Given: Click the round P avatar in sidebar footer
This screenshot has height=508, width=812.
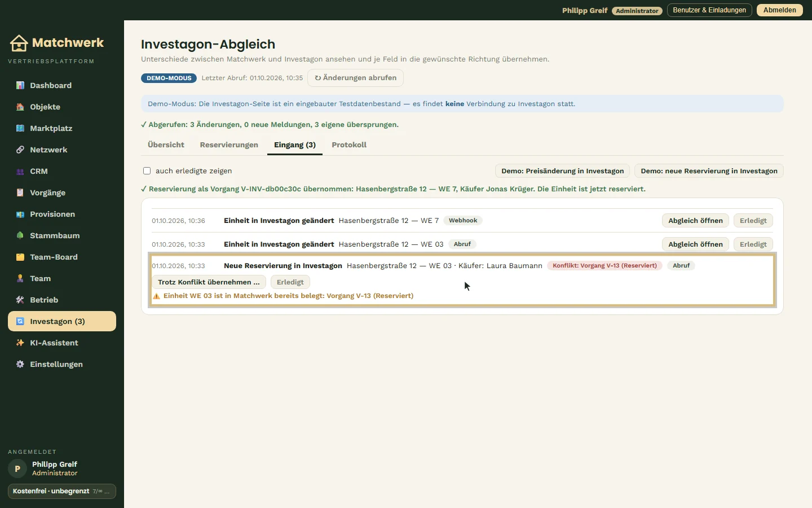Looking at the screenshot, I should pyautogui.click(x=17, y=468).
